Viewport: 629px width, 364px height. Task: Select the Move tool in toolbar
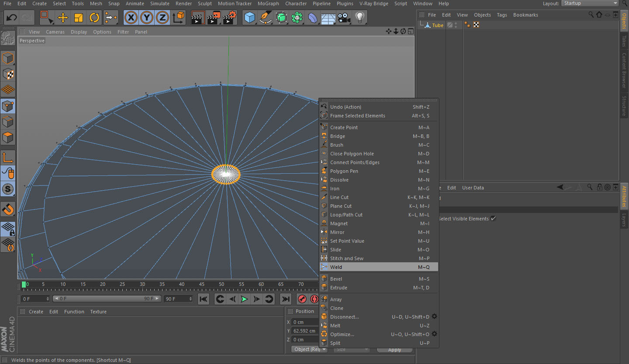[62, 18]
